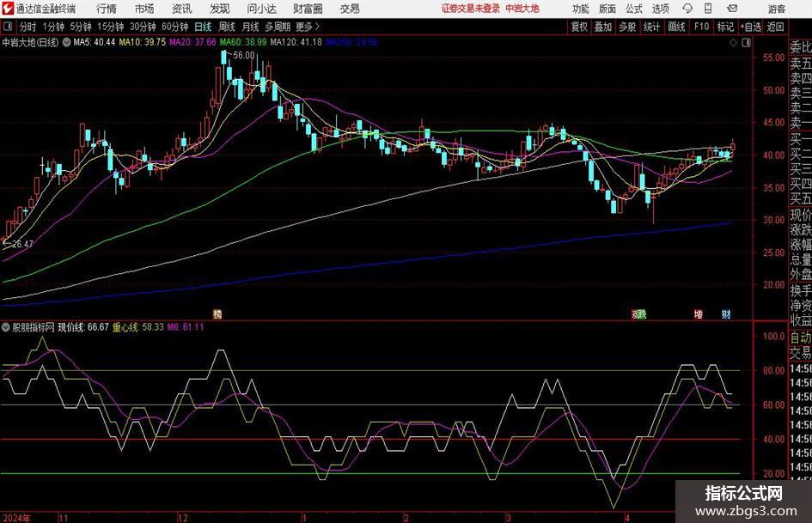Switch to the 分时 period tab
This screenshot has width=812, height=523.
pyautogui.click(x=27, y=27)
